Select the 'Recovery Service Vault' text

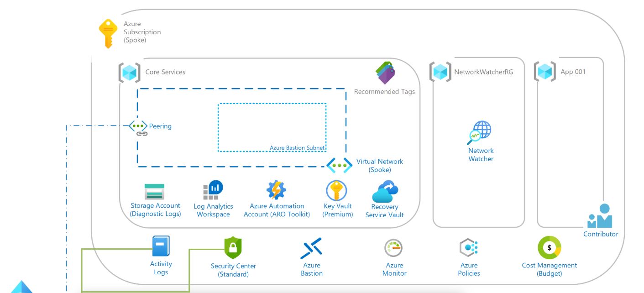click(x=384, y=211)
